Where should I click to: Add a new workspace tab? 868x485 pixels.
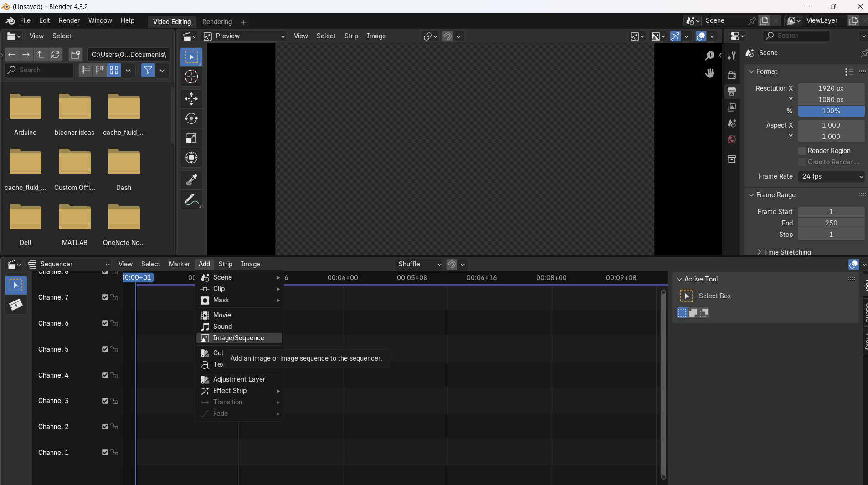(x=243, y=22)
